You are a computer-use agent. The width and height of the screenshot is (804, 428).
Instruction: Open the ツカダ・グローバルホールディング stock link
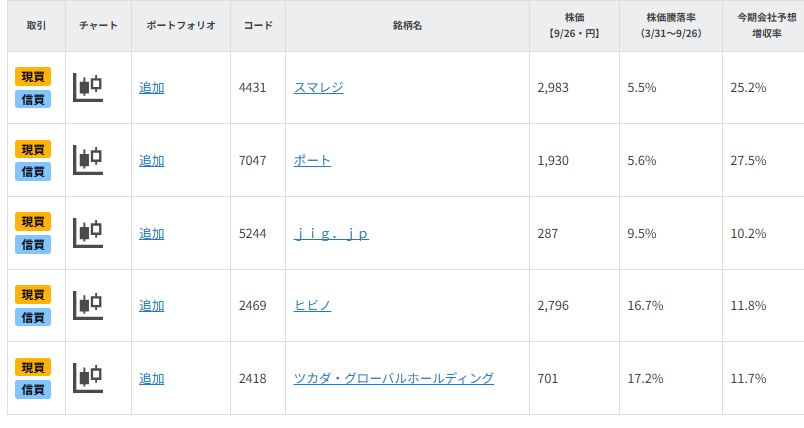[394, 379]
